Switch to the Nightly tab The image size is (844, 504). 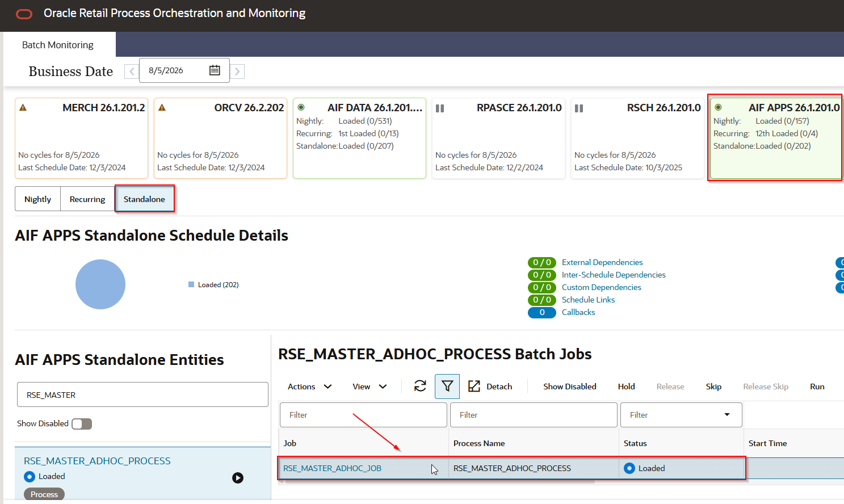(x=37, y=199)
